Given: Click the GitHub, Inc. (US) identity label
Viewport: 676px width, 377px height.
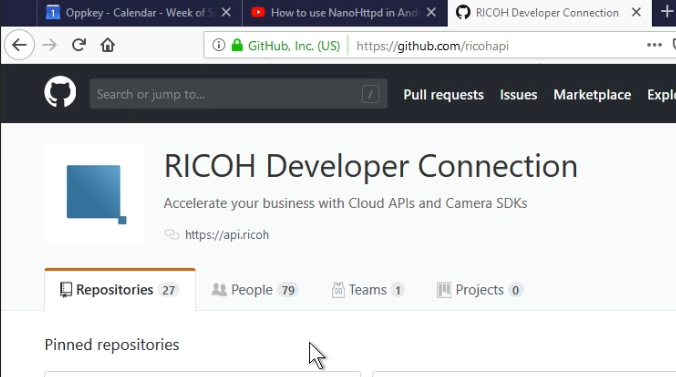Looking at the screenshot, I should point(294,46).
